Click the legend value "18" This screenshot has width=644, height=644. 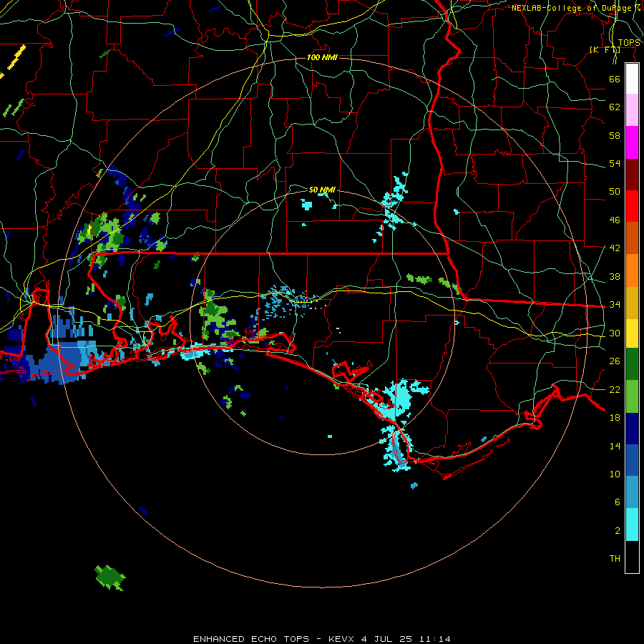(615, 418)
